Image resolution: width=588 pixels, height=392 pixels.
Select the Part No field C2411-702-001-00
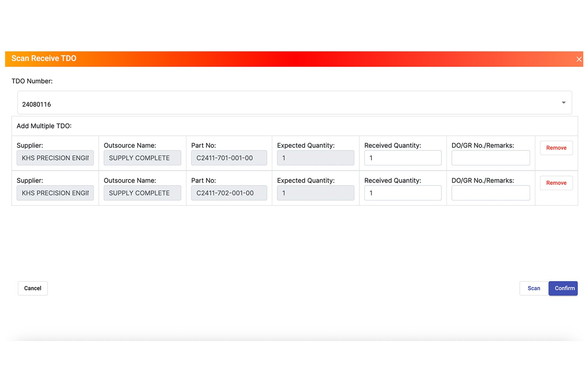[x=229, y=193]
